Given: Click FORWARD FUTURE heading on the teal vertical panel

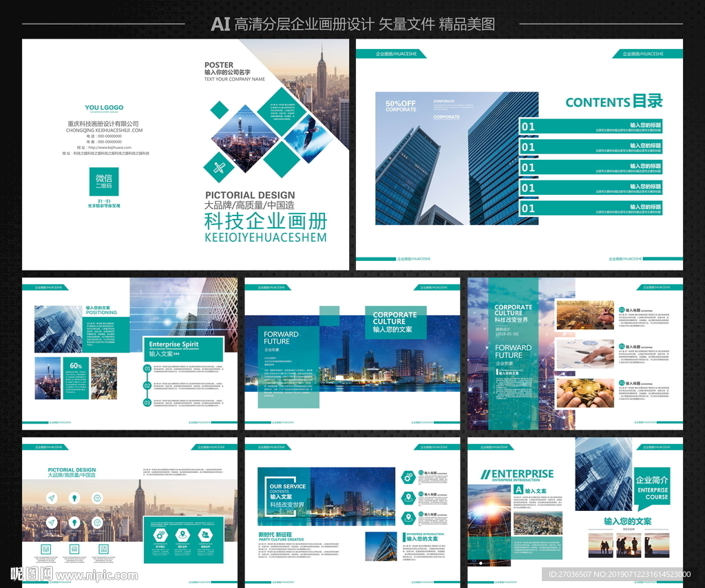Looking at the screenshot, I should (513, 351).
